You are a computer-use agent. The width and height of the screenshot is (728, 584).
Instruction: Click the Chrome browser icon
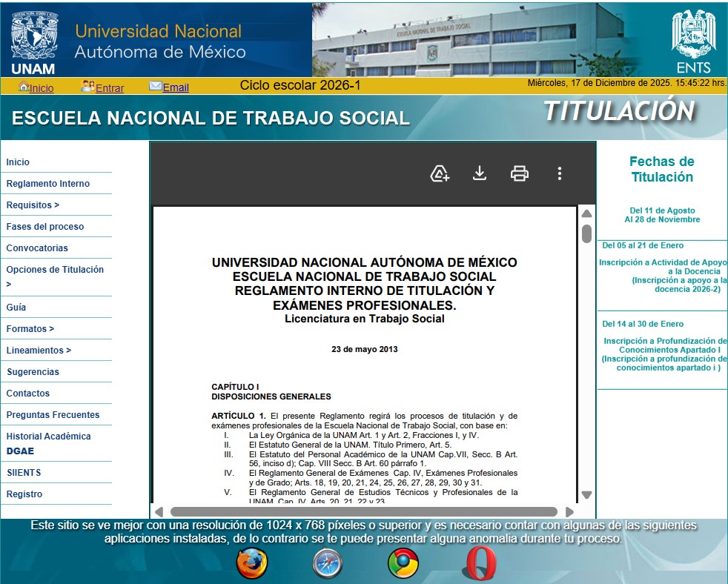(403, 563)
